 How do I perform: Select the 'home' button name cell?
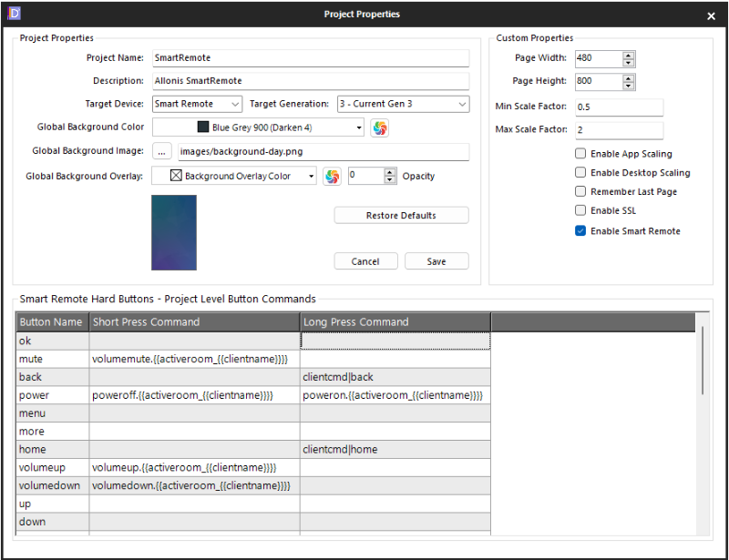tap(53, 450)
